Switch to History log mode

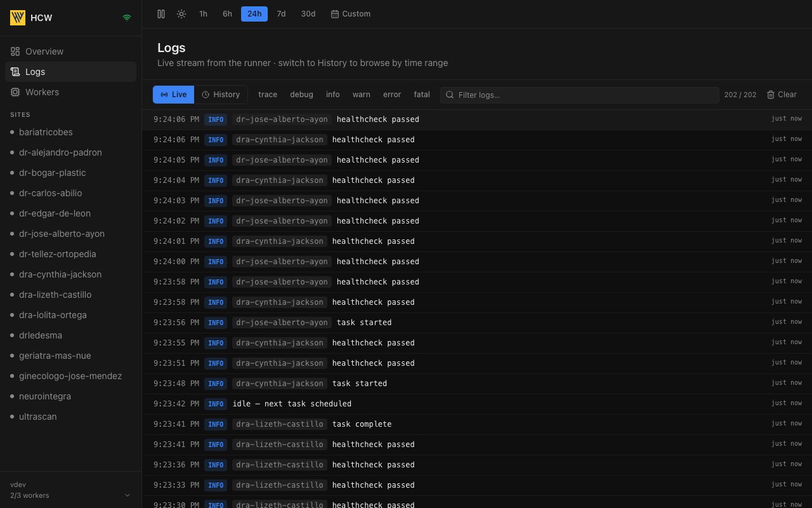221,95
